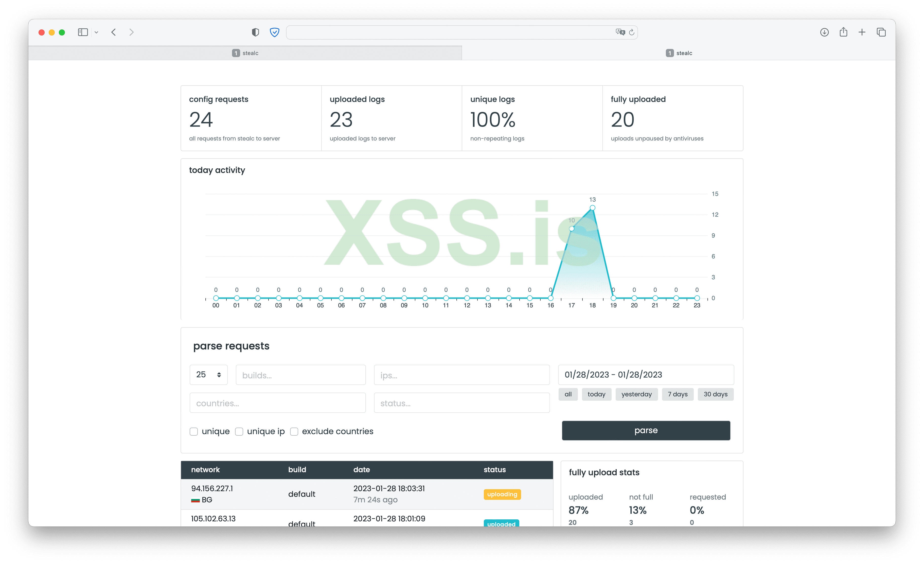Viewport: 924px width, 564px height.
Task: Click the share icon
Action: coord(843,32)
